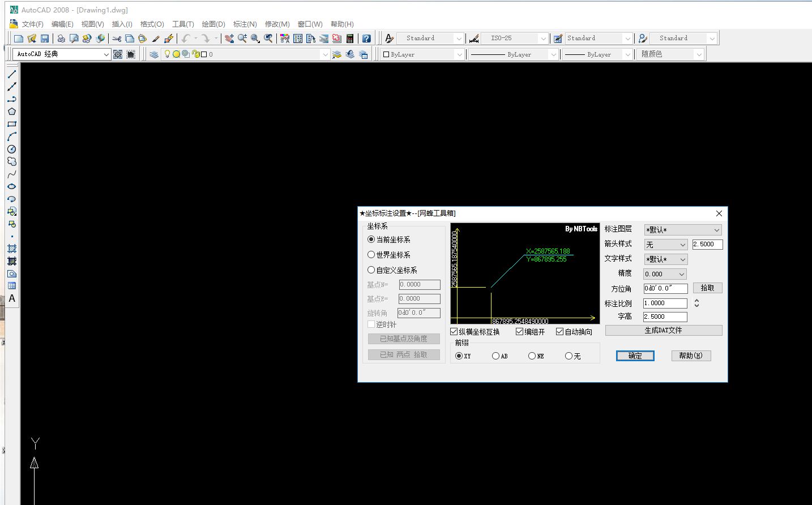Screen dimensions: 812x505
Task: Save the current drawing
Action: [45, 38]
